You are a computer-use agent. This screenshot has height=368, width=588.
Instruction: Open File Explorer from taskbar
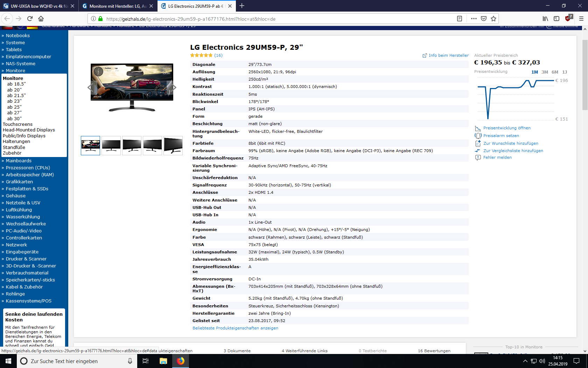(163, 361)
